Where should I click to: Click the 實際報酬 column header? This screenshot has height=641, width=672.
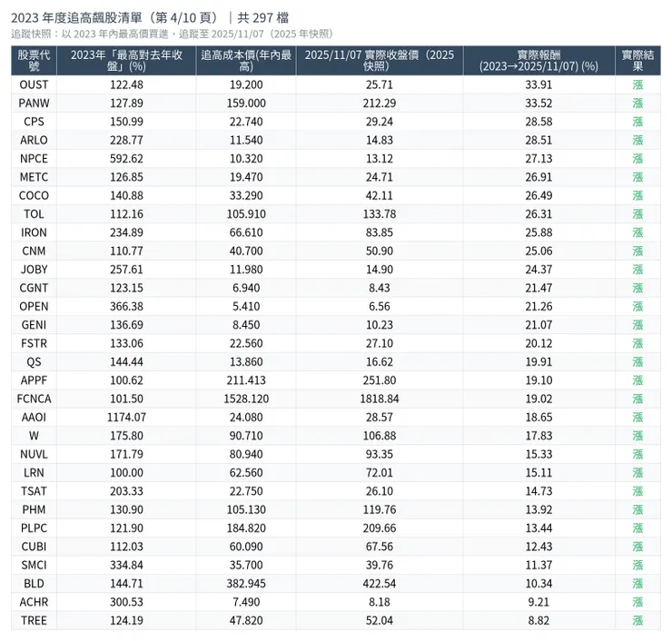pyautogui.click(x=539, y=61)
